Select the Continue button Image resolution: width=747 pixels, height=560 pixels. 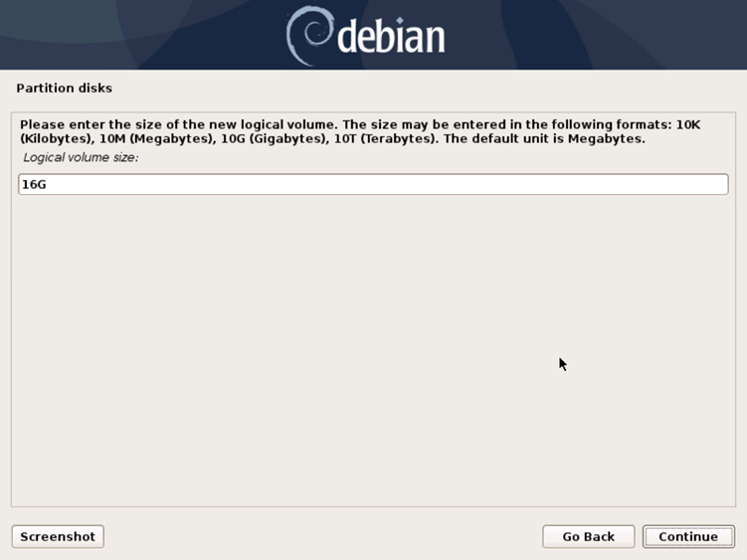688,537
